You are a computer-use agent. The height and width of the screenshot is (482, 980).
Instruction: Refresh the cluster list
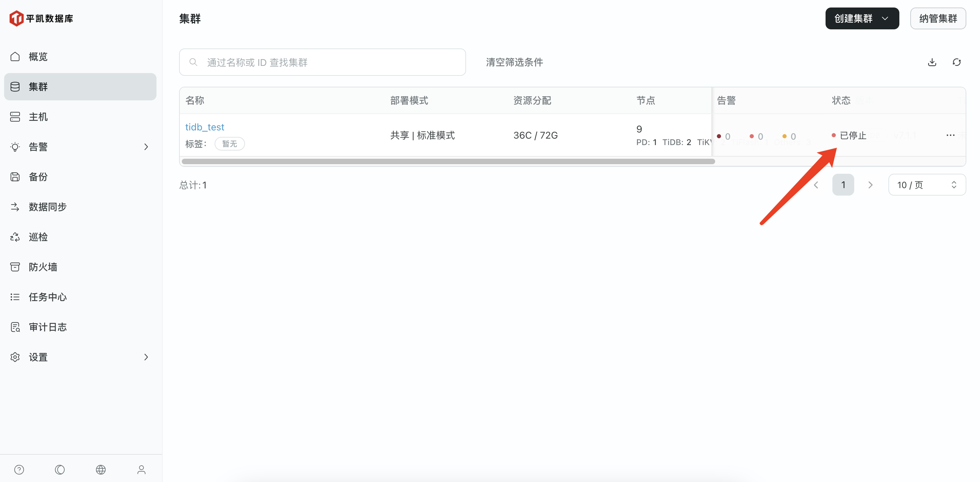pos(957,62)
